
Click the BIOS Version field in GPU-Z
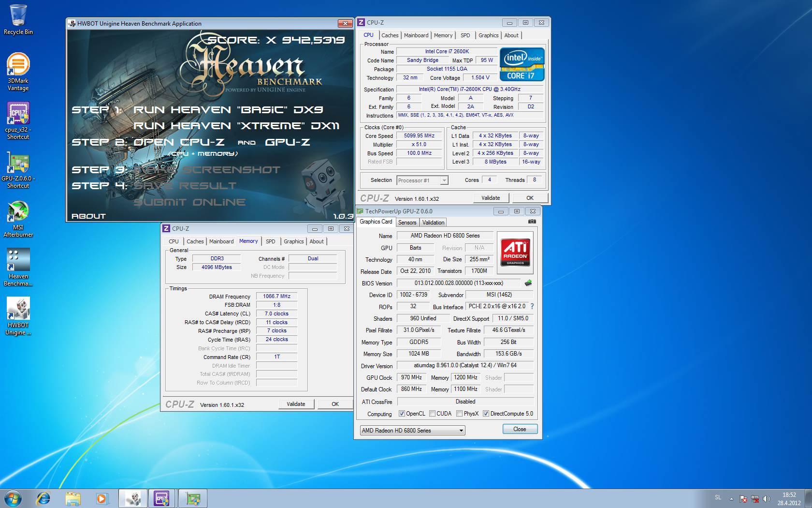pyautogui.click(x=458, y=283)
